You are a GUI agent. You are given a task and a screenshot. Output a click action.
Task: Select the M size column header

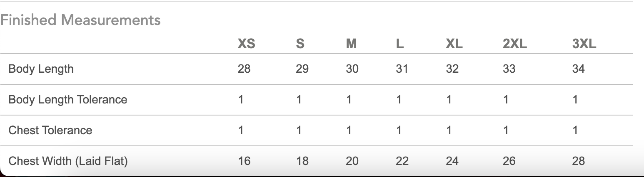[x=351, y=44]
